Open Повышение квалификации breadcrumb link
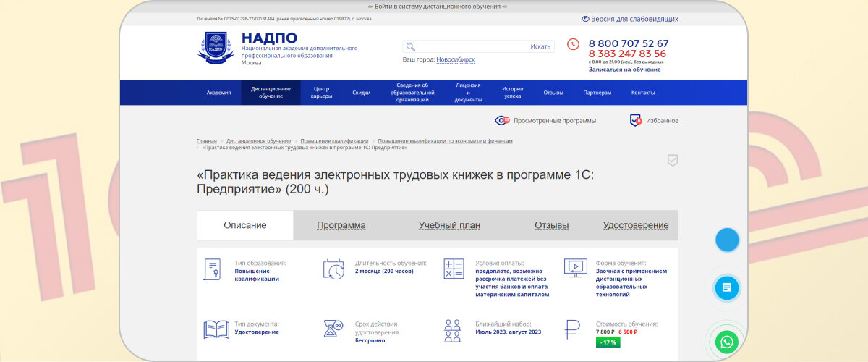 (334, 140)
